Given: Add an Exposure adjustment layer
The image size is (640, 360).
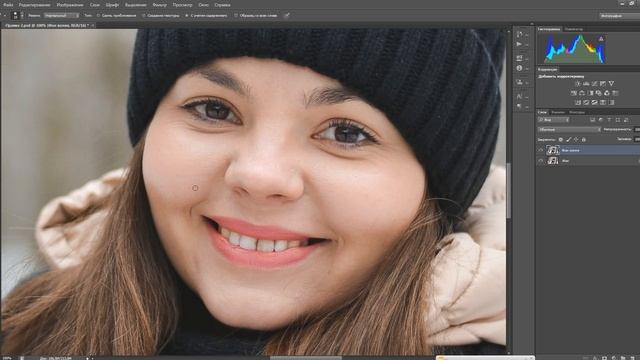Looking at the screenshot, I should coord(603,84).
